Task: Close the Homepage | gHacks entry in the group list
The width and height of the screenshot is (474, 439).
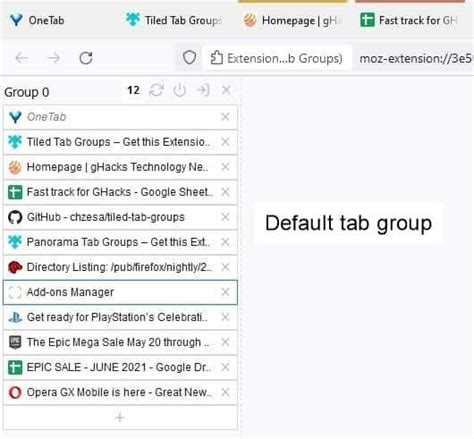Action: pos(225,167)
